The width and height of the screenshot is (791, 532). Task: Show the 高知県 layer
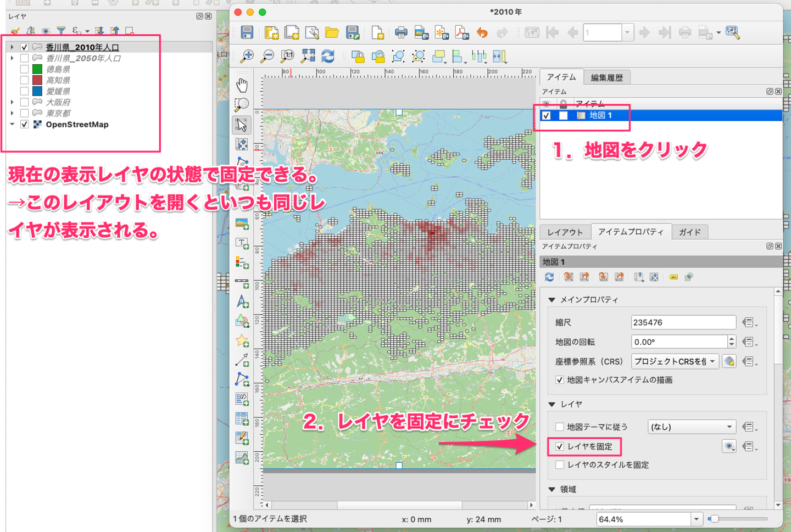24,80
